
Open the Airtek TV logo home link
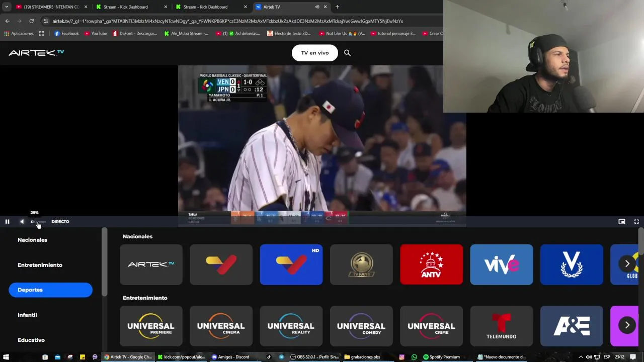pos(36,52)
